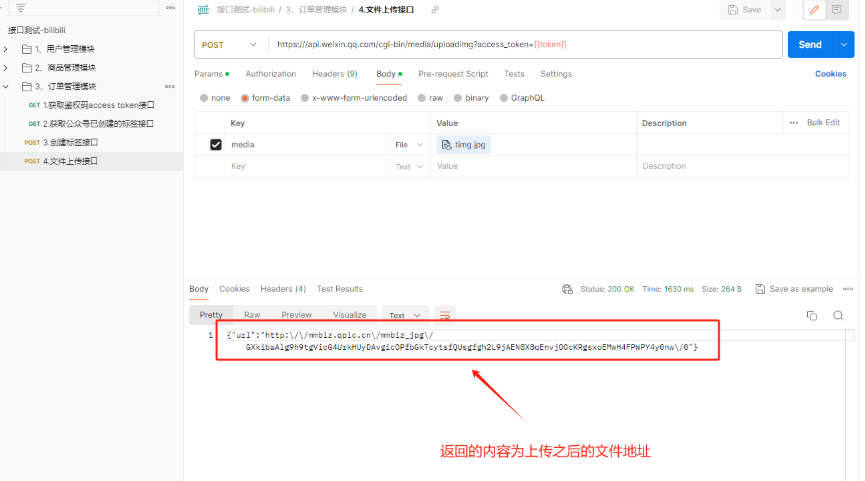Open the File type dropdown for media
Image resolution: width=865 pixels, height=481 pixels.
[x=409, y=145]
